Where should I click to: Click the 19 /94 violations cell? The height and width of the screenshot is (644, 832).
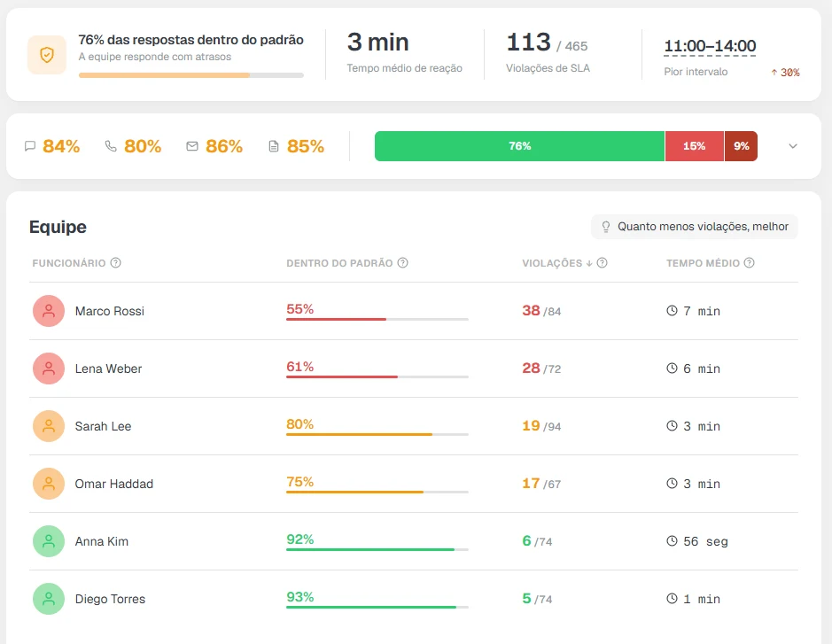click(x=541, y=426)
